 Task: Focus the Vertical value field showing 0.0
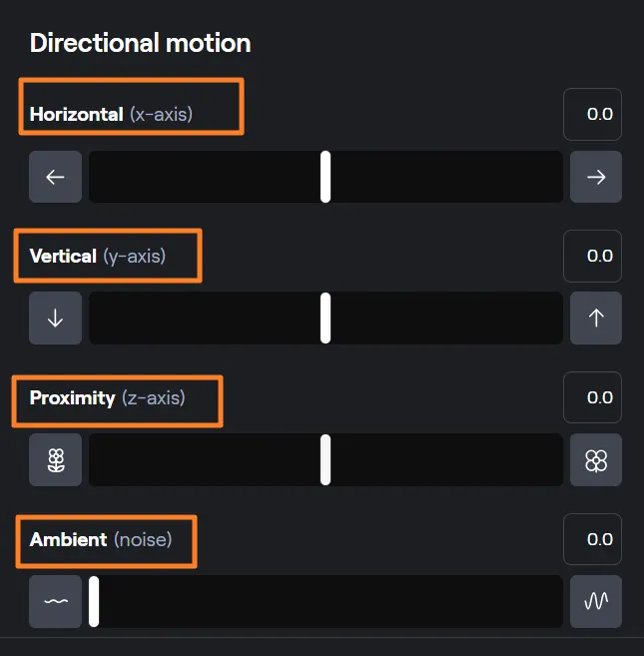point(593,256)
